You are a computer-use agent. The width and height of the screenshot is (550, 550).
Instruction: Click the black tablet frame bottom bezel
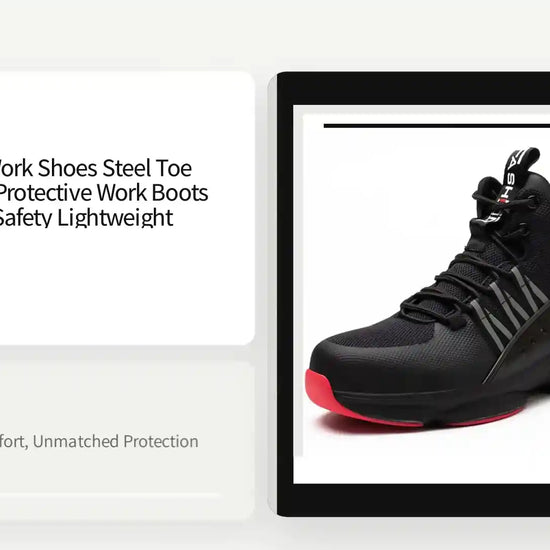click(x=414, y=500)
